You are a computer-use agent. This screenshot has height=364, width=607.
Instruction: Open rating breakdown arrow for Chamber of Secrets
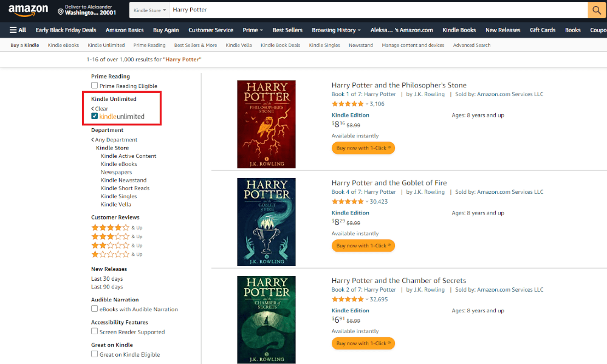[x=366, y=300]
